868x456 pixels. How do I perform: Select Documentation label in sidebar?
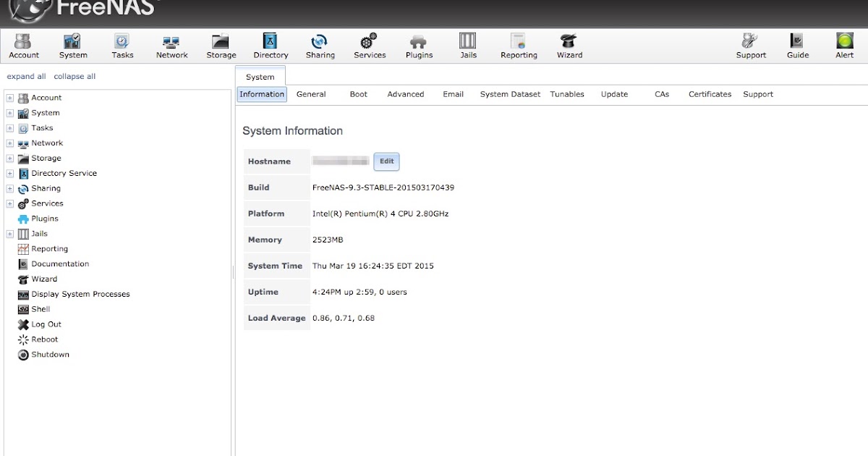(60, 264)
